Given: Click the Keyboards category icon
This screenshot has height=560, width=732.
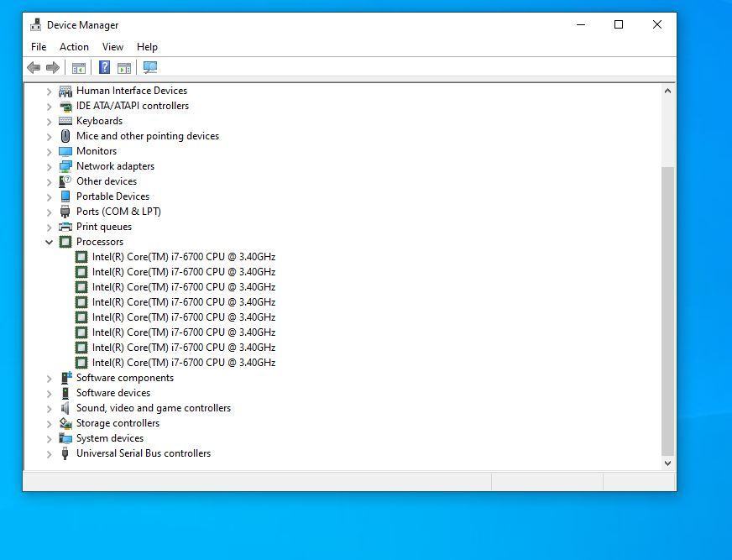Looking at the screenshot, I should tap(65, 121).
